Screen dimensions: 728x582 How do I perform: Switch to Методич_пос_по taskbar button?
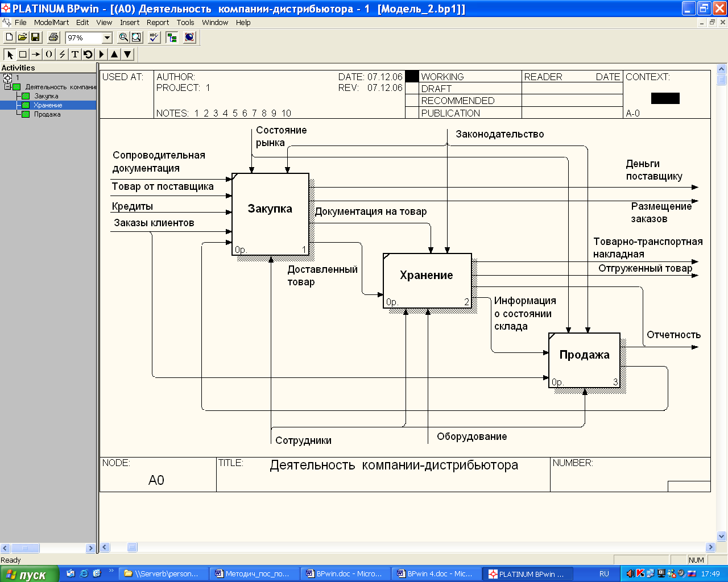pyautogui.click(x=254, y=574)
